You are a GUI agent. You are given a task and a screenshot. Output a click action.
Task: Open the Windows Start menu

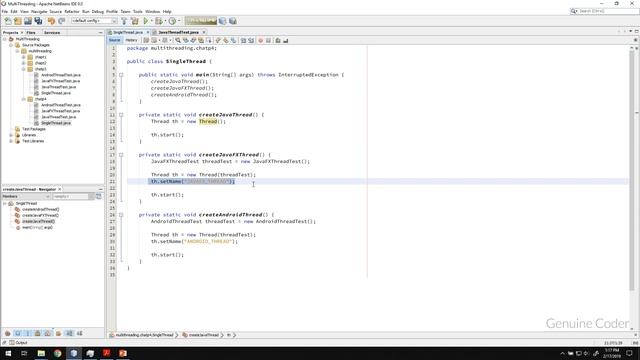pos(8,353)
